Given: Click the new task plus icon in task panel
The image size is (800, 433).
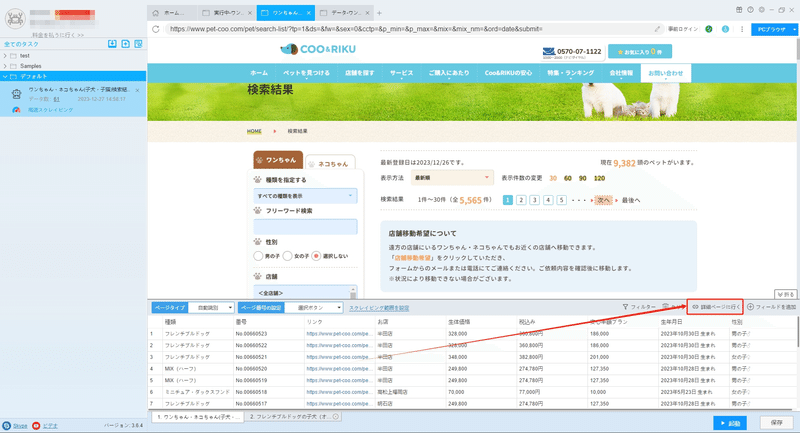Looking at the screenshot, I should [x=126, y=44].
